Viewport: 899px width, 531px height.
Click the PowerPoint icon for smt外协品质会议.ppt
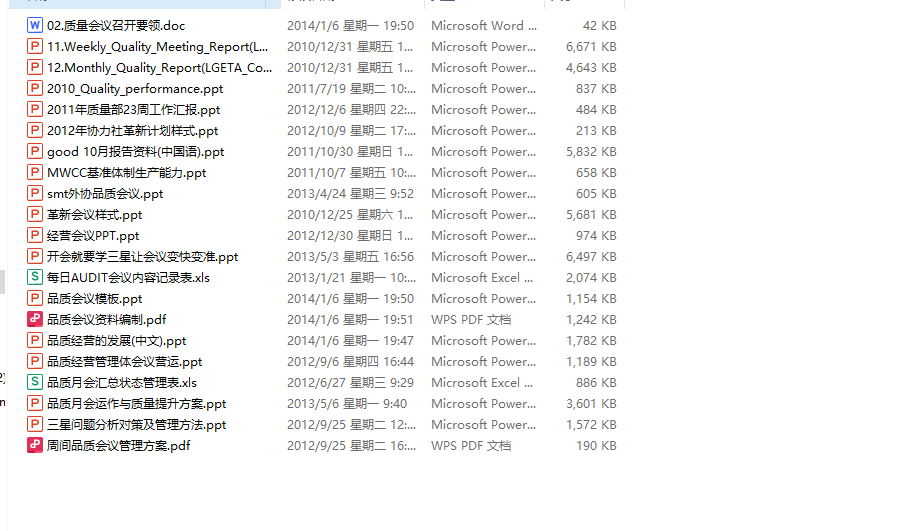35,194
